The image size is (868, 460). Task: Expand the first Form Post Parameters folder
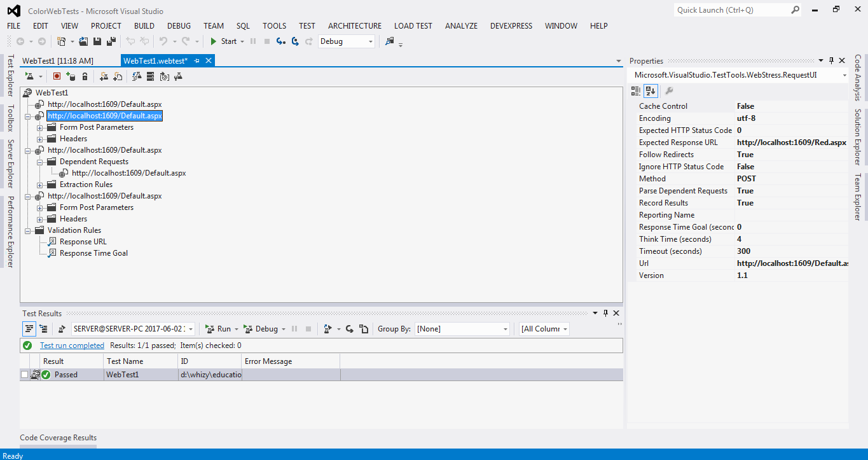[x=40, y=128]
